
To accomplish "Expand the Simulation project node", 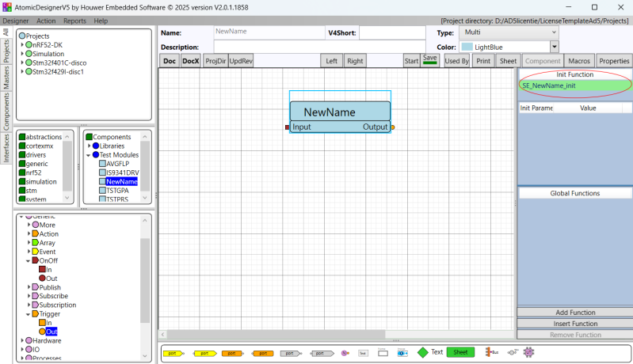I will click(24, 54).
